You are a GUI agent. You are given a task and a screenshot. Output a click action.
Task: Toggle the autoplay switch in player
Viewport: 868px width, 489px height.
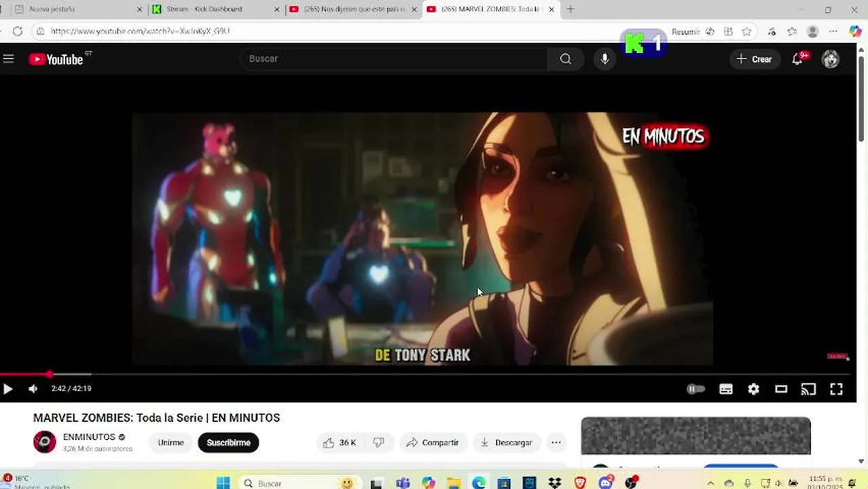pos(695,388)
